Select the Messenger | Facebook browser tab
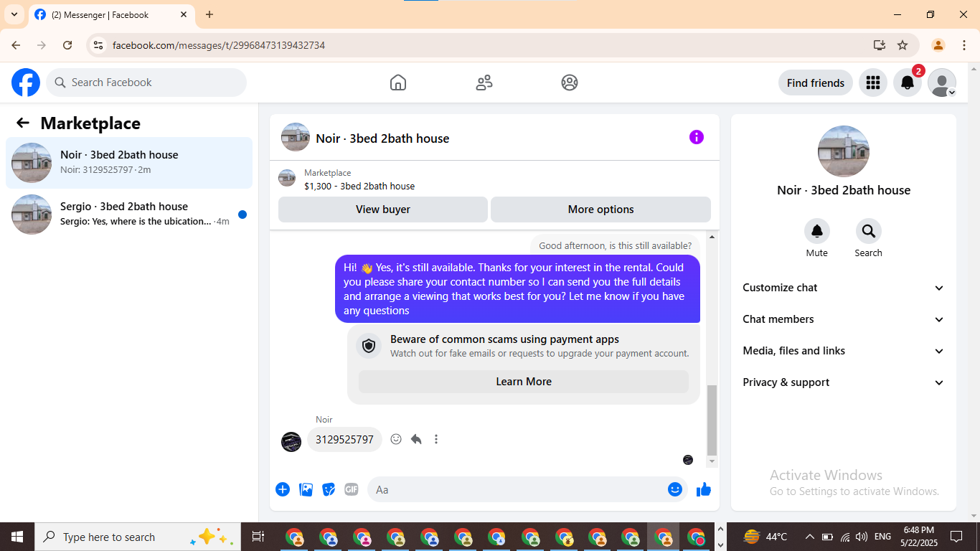 [x=111, y=14]
